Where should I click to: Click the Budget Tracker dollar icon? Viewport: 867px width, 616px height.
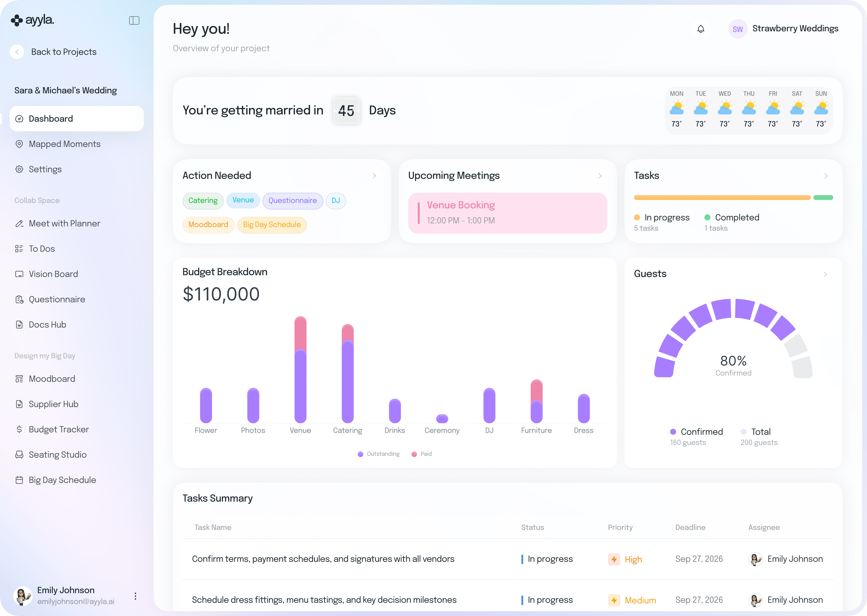tap(19, 429)
